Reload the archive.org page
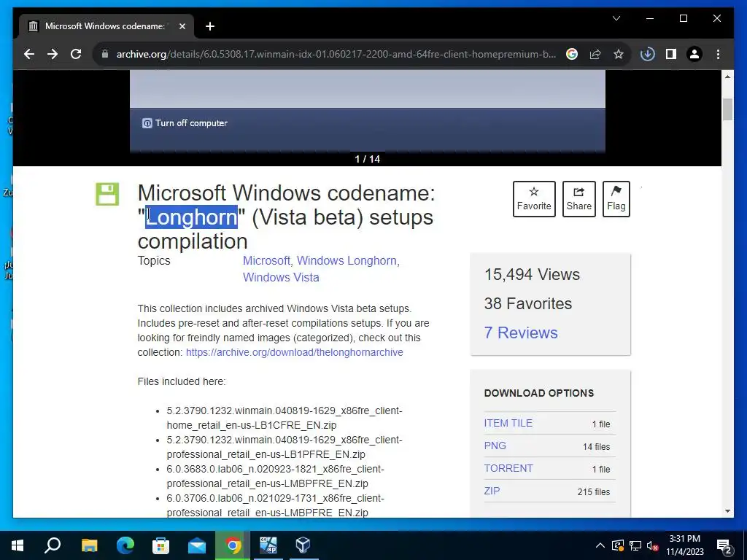Viewport: 747px width, 560px height. (76, 54)
